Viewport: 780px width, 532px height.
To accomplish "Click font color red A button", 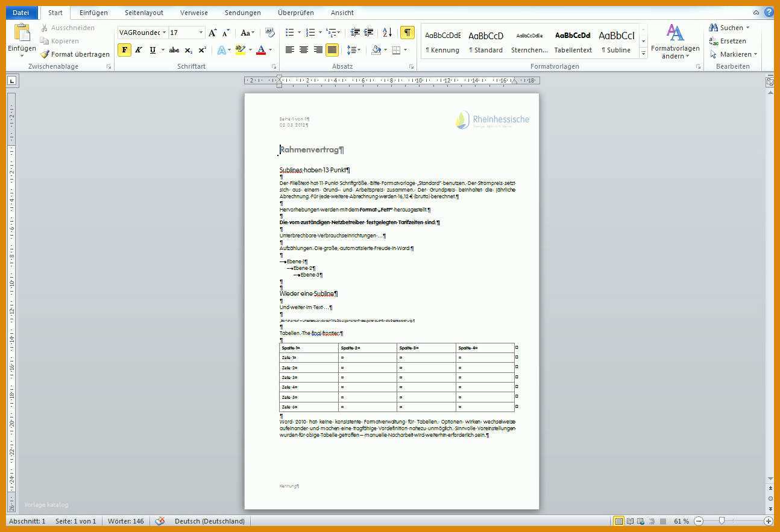I will tap(261, 50).
